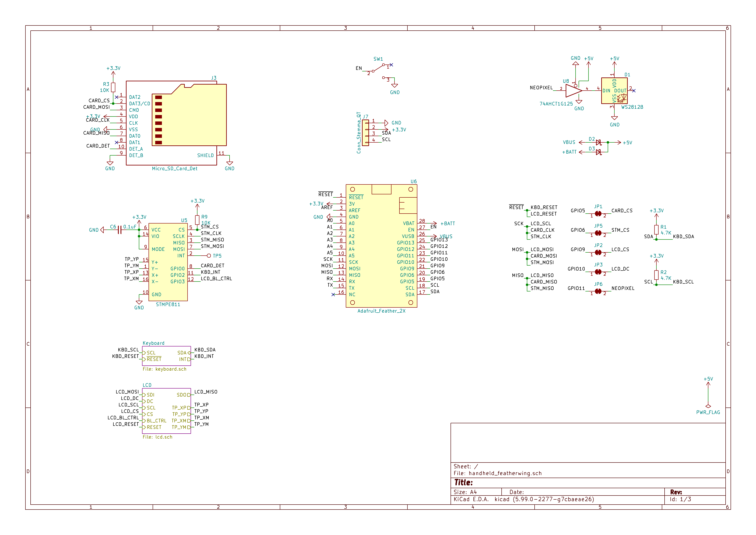The image size is (756, 535).
Task: Click the 'Title:' field in title block
Action: (x=464, y=483)
